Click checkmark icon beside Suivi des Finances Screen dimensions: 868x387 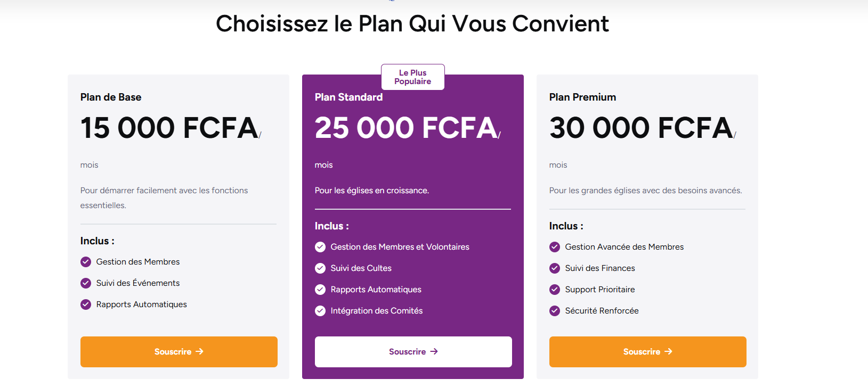tap(555, 268)
